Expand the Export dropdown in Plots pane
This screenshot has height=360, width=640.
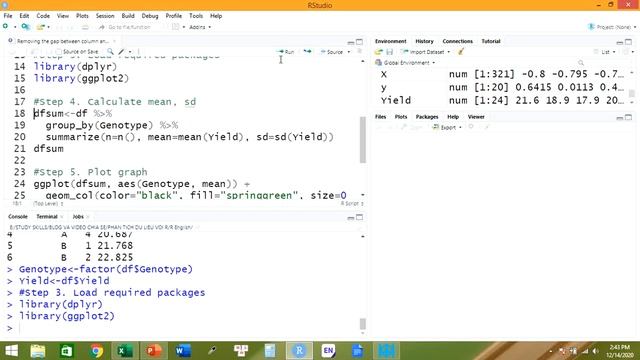coord(447,127)
